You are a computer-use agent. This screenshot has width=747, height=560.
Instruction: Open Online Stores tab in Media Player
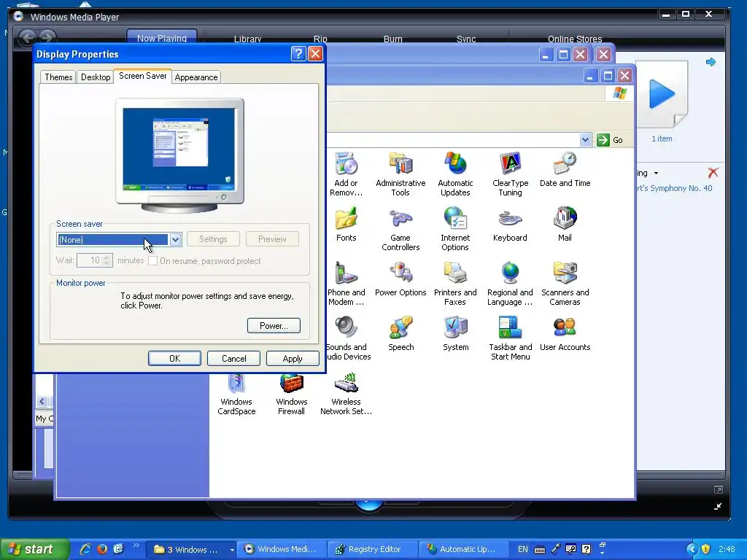pyautogui.click(x=575, y=39)
